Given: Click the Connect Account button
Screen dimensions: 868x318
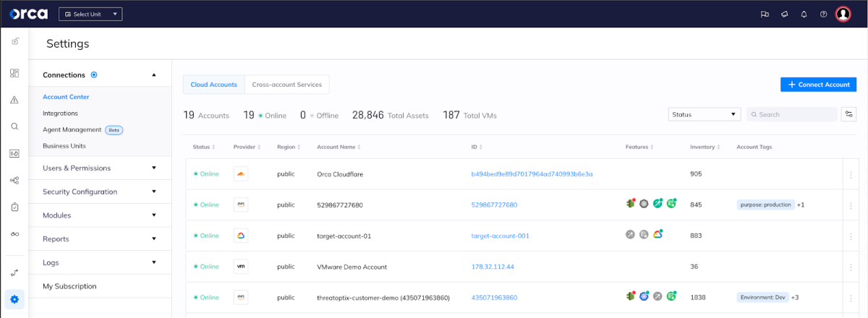Looking at the screenshot, I should pos(819,85).
